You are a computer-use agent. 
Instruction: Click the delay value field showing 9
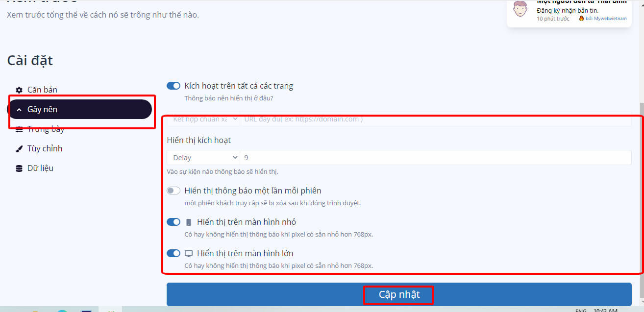(x=436, y=158)
